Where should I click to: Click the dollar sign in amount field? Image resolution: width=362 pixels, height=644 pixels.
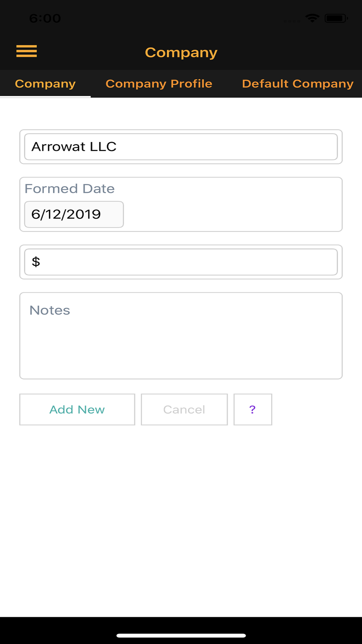(x=36, y=262)
